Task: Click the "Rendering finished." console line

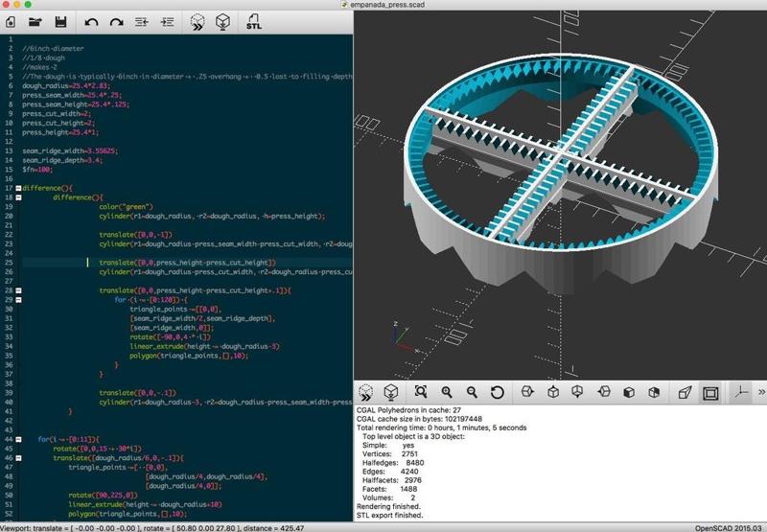Action: (389, 506)
